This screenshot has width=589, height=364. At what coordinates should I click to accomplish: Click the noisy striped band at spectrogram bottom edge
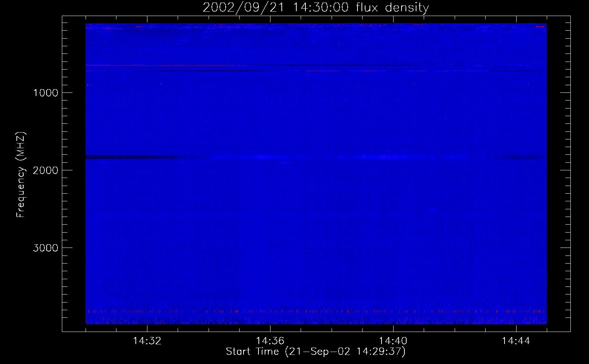click(x=316, y=321)
